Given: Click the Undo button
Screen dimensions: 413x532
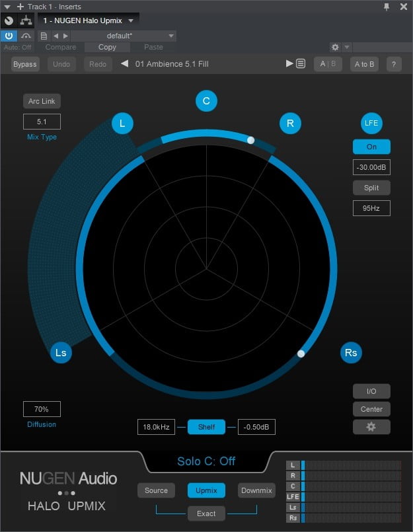Looking at the screenshot, I should coord(61,64).
